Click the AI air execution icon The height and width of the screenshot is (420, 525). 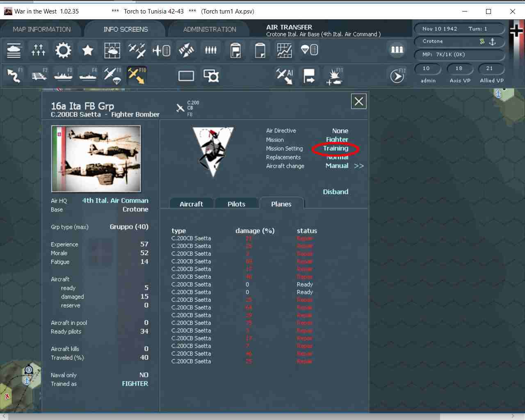pyautogui.click(x=284, y=75)
